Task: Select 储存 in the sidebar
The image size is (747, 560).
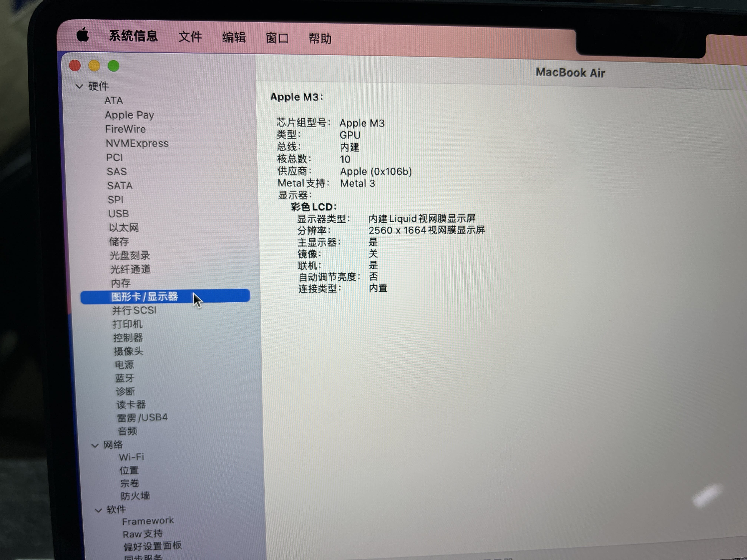Action: pyautogui.click(x=119, y=242)
